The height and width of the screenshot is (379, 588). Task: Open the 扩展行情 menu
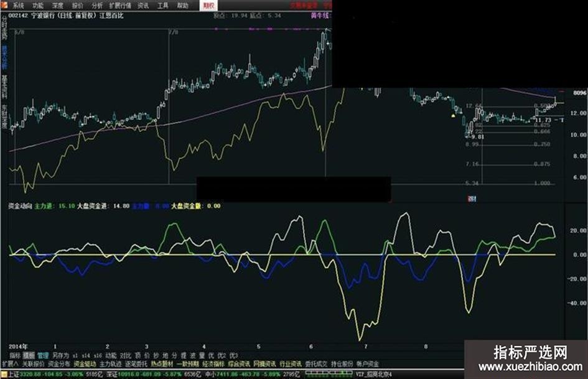pos(120,6)
